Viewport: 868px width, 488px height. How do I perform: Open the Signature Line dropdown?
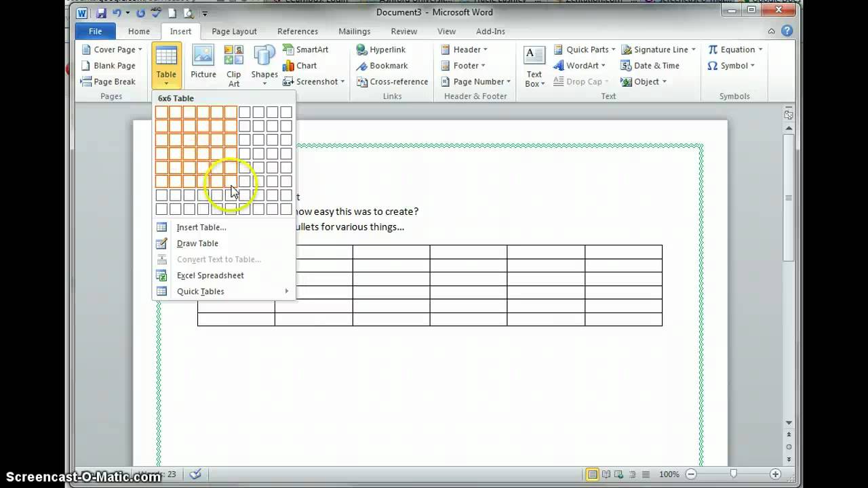658,49
